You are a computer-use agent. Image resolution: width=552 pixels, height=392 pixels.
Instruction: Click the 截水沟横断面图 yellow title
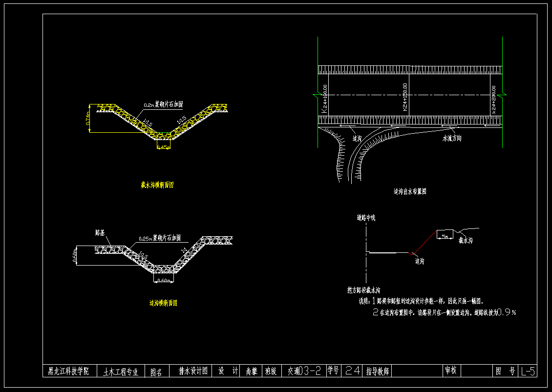tap(157, 185)
